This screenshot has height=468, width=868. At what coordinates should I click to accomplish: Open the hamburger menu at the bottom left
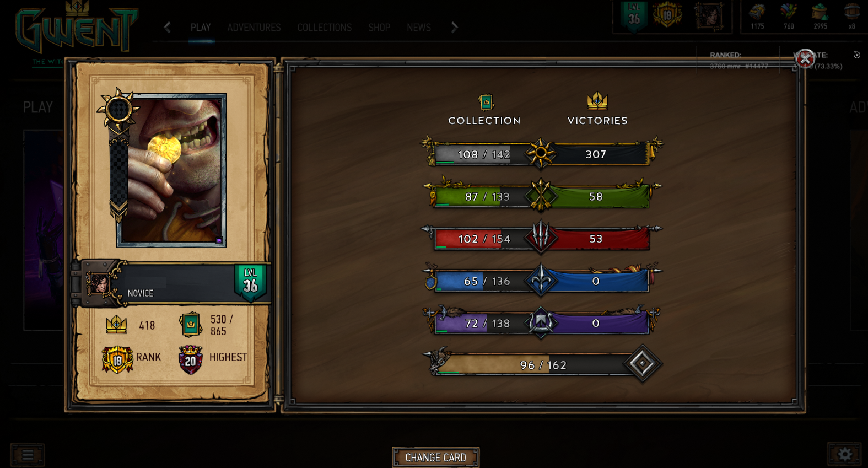click(x=28, y=455)
